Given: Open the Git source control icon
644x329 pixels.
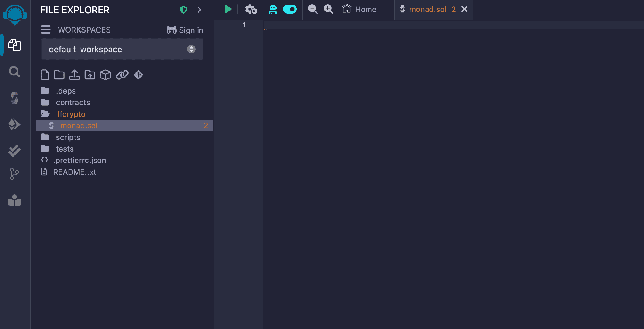Looking at the screenshot, I should point(14,174).
